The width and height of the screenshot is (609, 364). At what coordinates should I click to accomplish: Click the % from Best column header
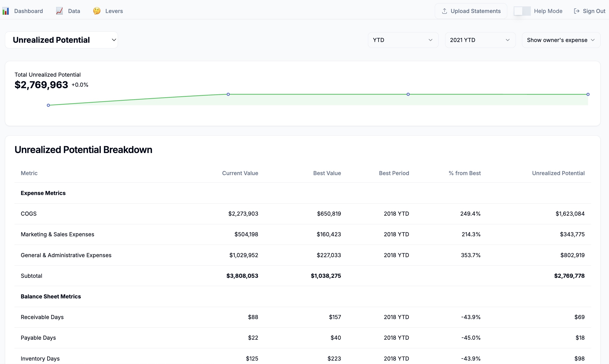[x=464, y=173]
